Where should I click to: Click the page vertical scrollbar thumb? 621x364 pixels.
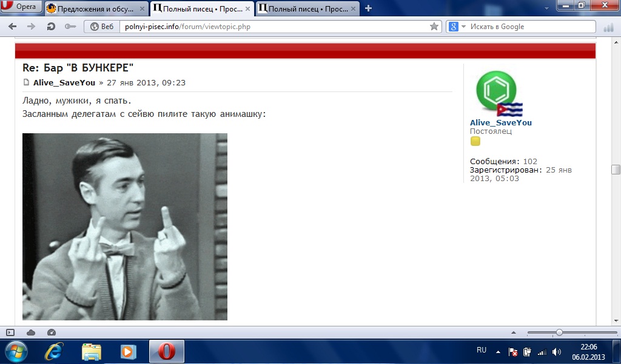616,170
